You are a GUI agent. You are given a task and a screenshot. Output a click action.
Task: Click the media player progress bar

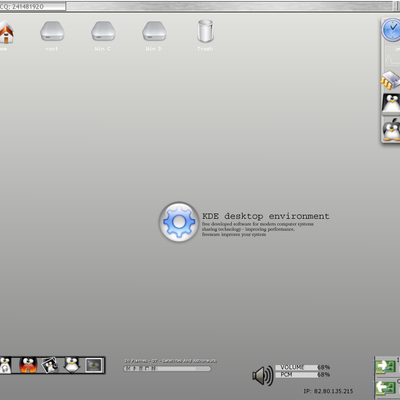click(167, 369)
